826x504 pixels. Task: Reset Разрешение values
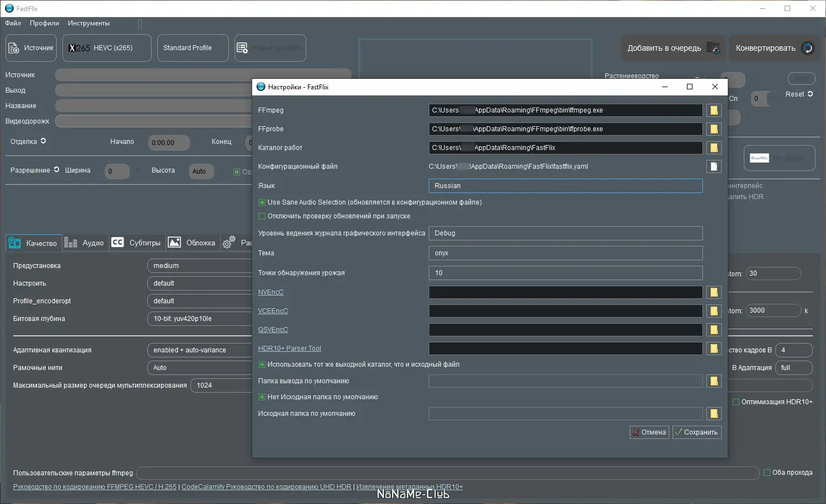tap(56, 170)
